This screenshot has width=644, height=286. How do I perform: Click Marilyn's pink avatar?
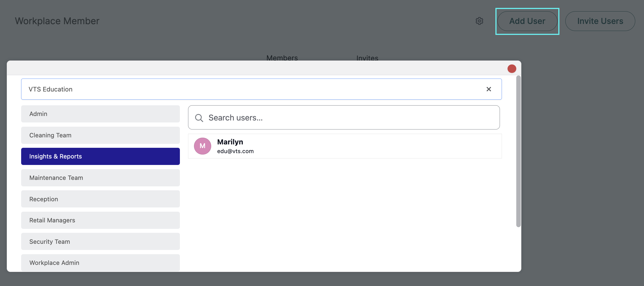[202, 146]
